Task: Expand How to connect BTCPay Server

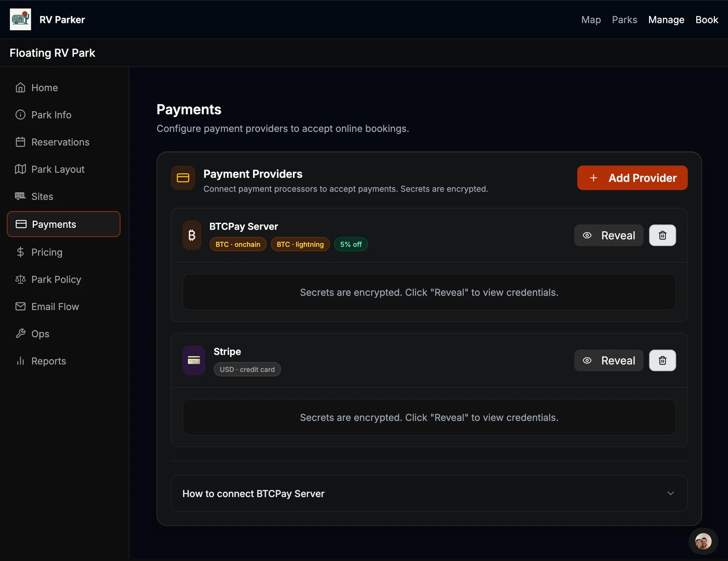Action: (x=254, y=493)
